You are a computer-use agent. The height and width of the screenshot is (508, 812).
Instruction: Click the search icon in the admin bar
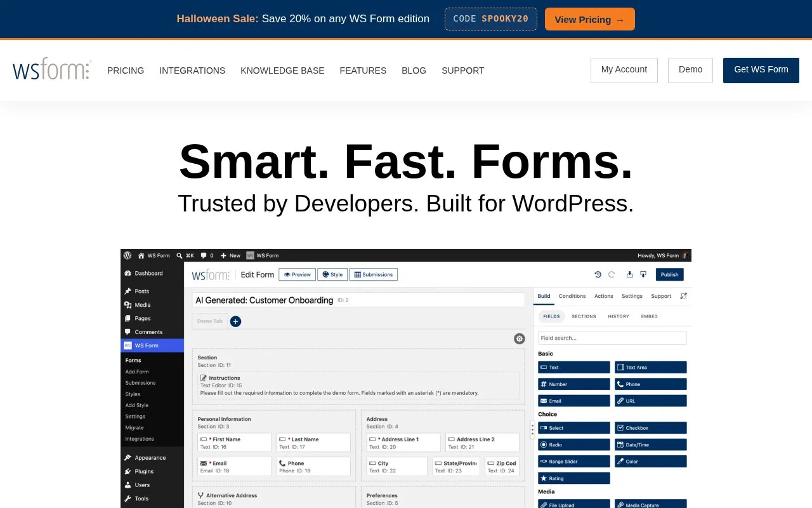tap(180, 255)
